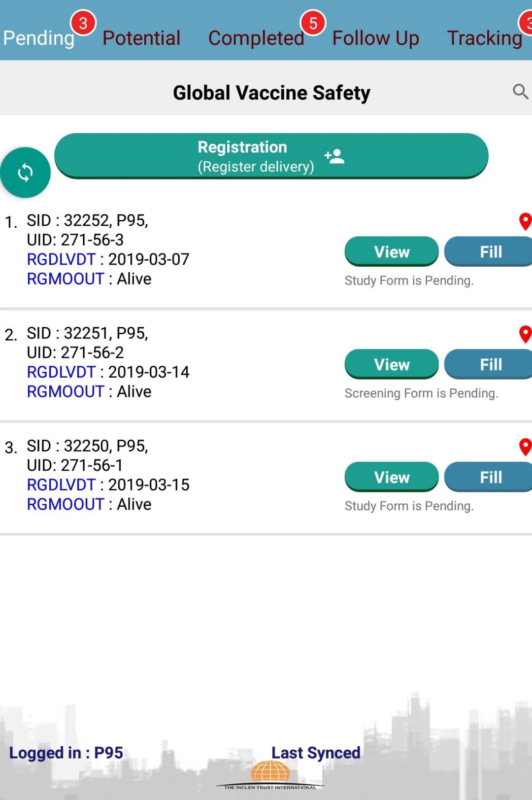Tap location pin for SID 32251
The image size is (532, 800).
(525, 334)
